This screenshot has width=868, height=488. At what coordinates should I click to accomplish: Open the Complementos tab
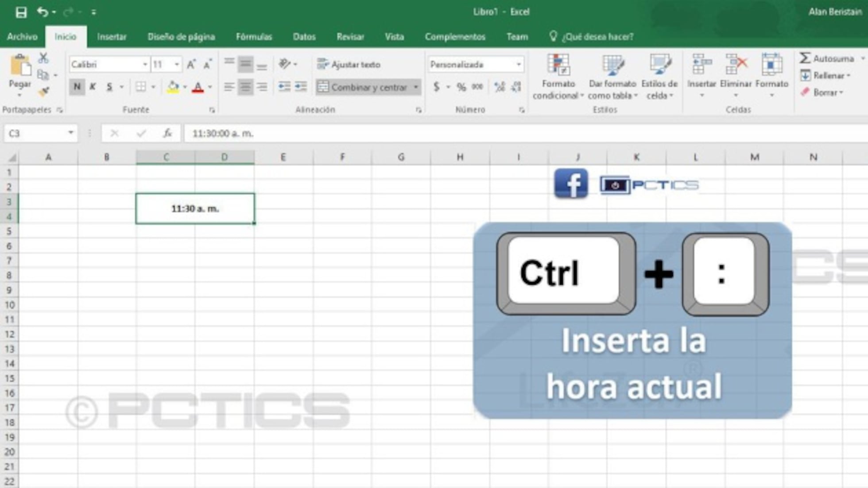click(455, 37)
